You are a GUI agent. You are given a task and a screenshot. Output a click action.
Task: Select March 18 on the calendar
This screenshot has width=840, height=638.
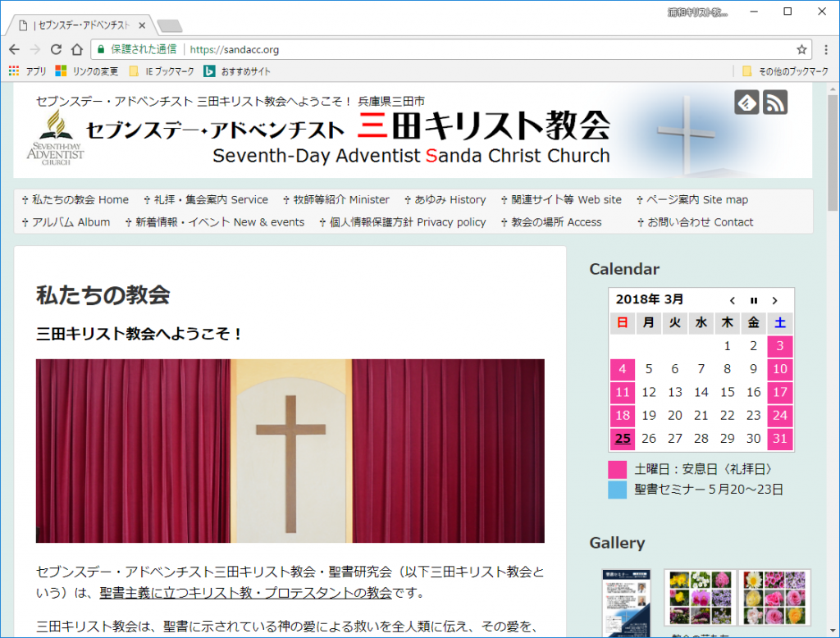tap(623, 415)
